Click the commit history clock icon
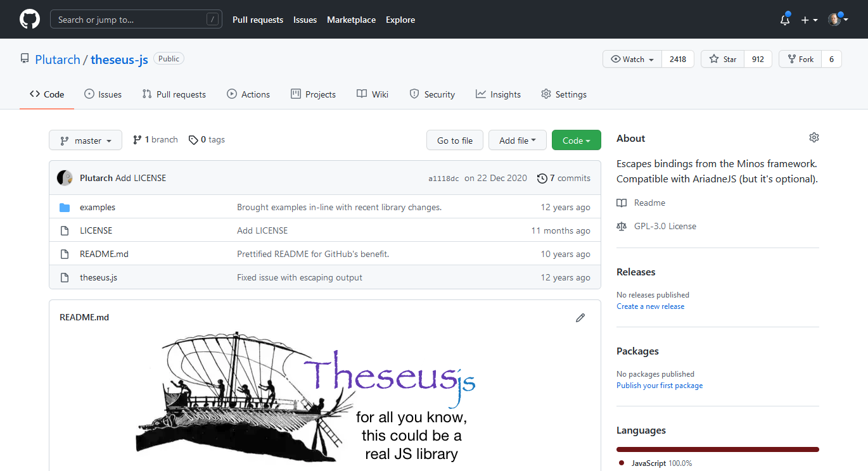 pos(542,179)
